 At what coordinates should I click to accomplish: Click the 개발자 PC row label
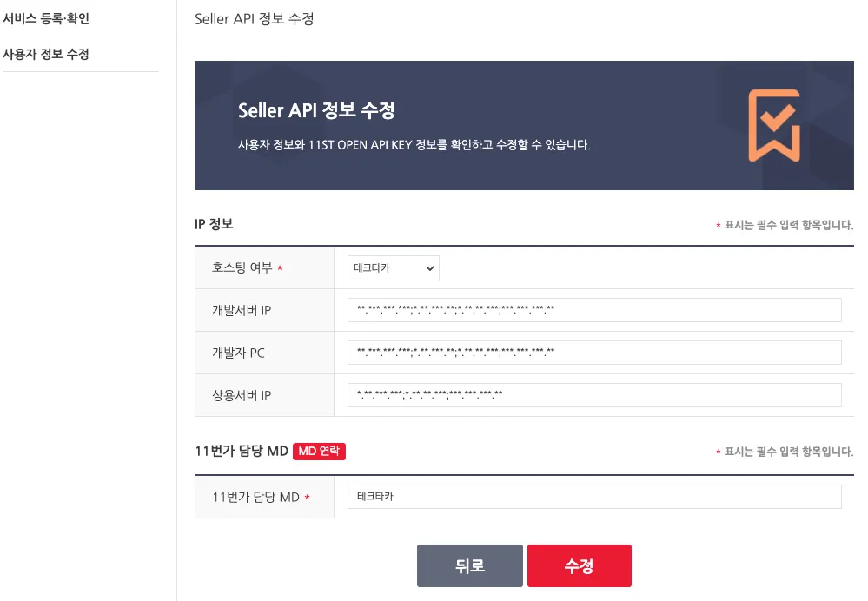[x=238, y=353]
